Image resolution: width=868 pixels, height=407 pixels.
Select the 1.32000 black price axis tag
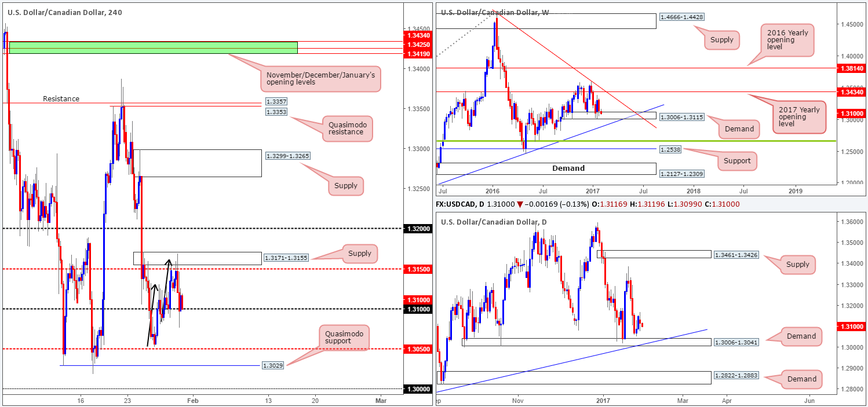[x=420, y=229]
